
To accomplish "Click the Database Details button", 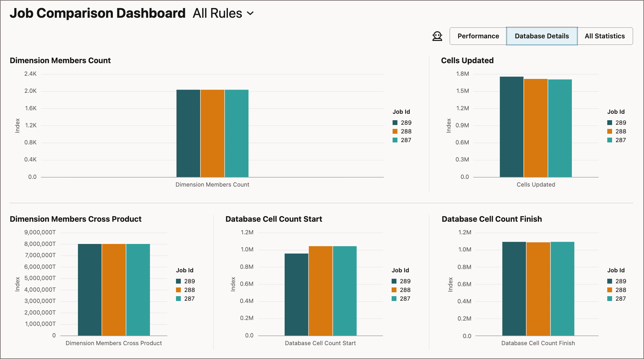I will [x=542, y=36].
